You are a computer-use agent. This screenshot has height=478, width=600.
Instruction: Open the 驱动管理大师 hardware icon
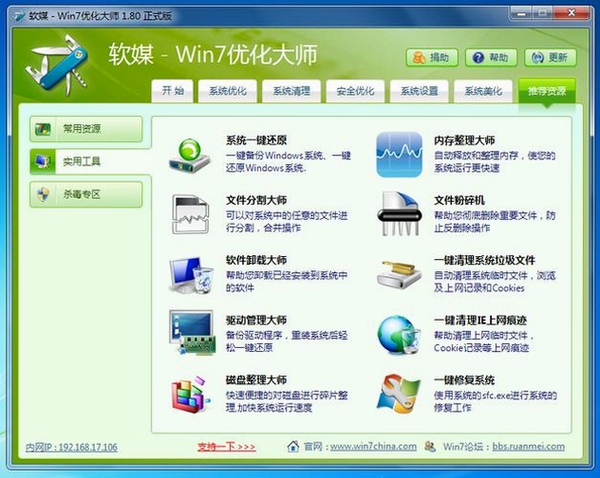[192, 333]
